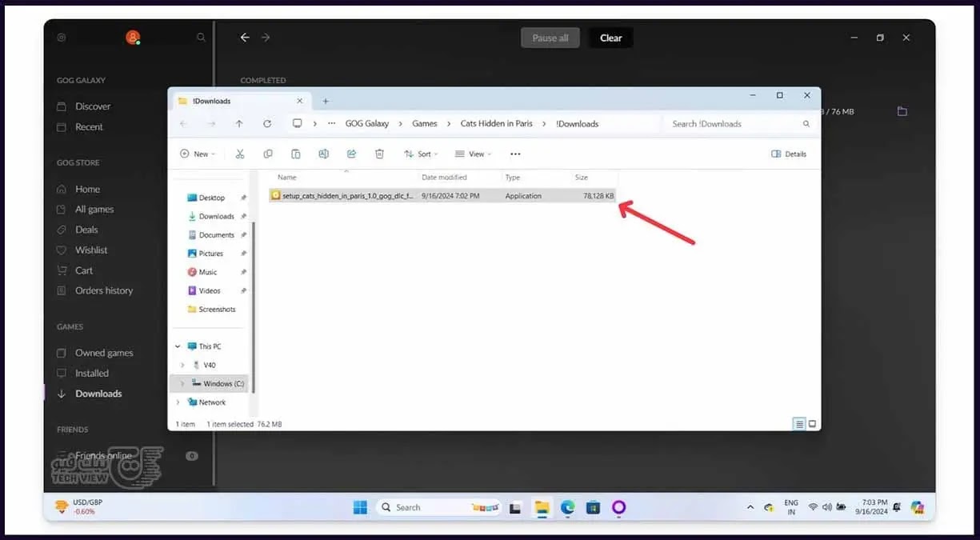Click the Share icon in Explorer toolbar

click(x=351, y=154)
